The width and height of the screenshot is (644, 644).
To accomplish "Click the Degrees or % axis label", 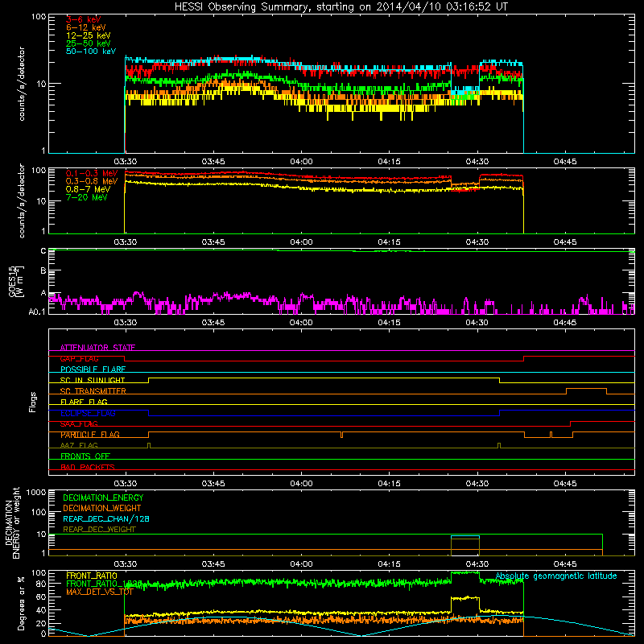I will [21, 603].
